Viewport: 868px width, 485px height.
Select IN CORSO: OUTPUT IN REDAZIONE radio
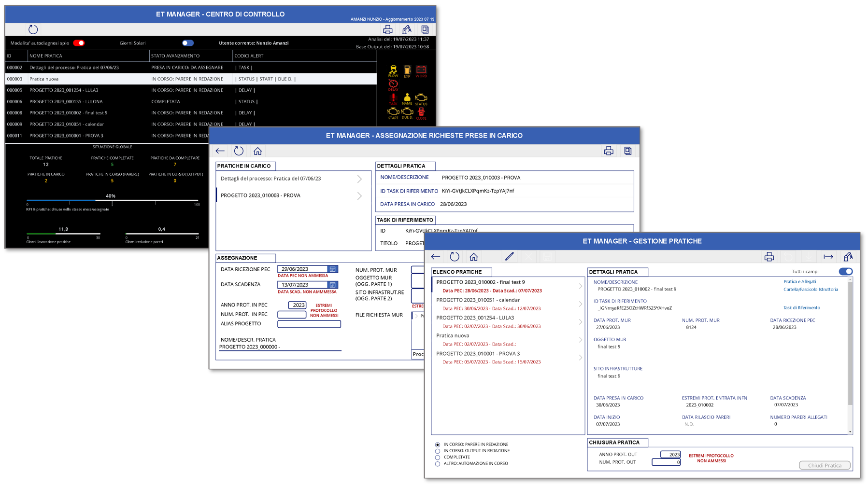[x=438, y=451]
